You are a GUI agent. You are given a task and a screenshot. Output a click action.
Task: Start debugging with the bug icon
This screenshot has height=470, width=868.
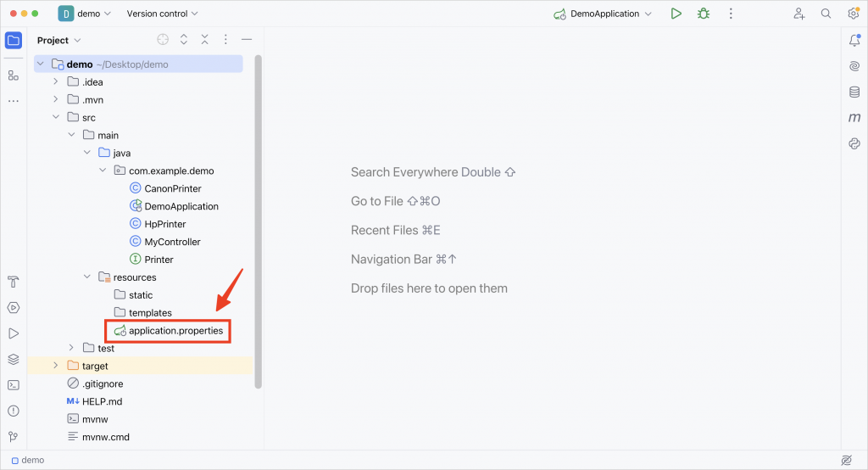click(703, 14)
